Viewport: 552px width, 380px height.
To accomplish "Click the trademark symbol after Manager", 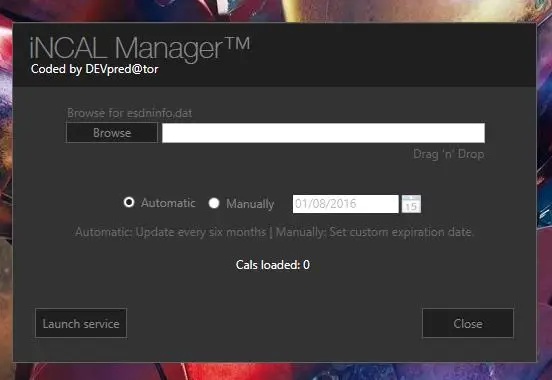I will (237, 43).
